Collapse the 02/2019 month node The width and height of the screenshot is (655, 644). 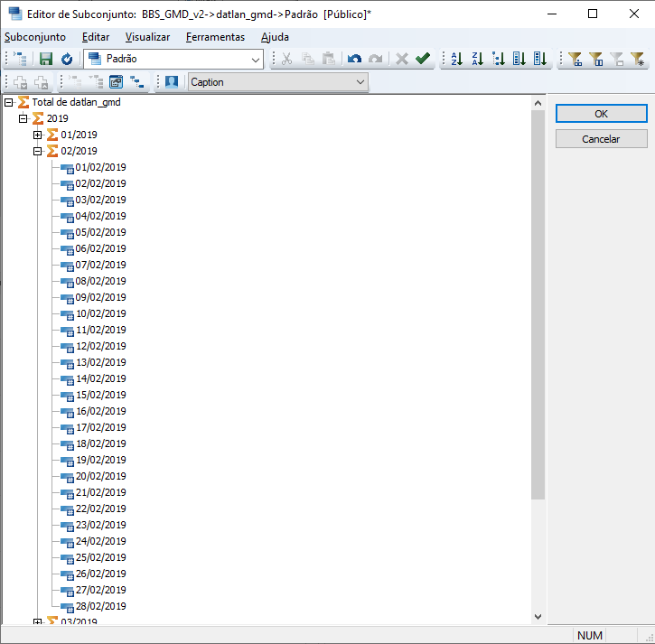(x=38, y=151)
